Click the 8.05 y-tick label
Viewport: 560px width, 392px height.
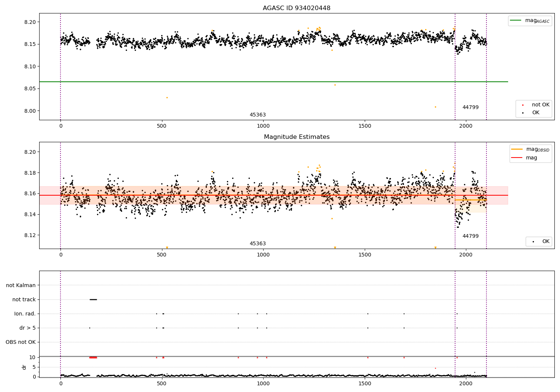[30, 89]
